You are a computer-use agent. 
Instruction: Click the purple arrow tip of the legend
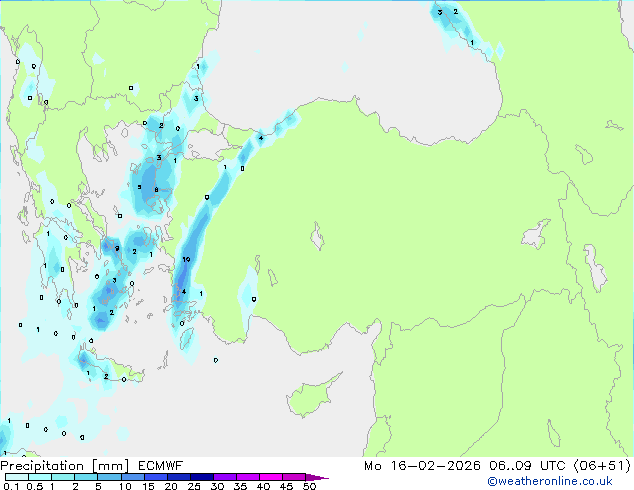pos(317,477)
